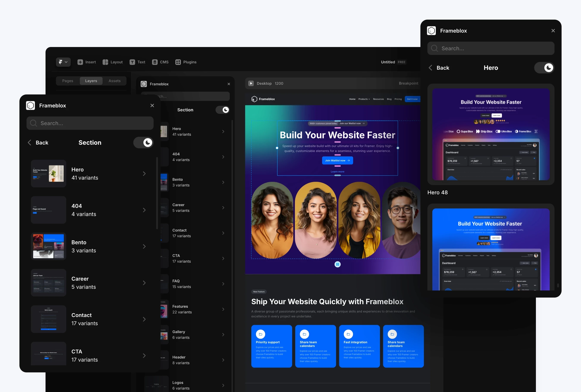Click the Insert plus icon
This screenshot has width=581, height=392.
80,62
